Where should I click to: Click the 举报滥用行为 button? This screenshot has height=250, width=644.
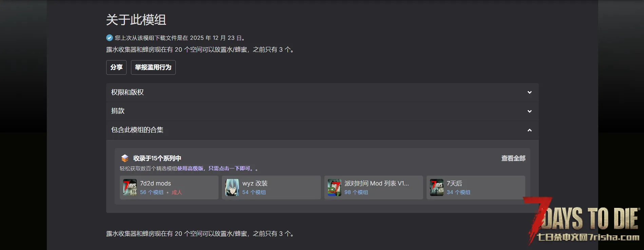(153, 67)
